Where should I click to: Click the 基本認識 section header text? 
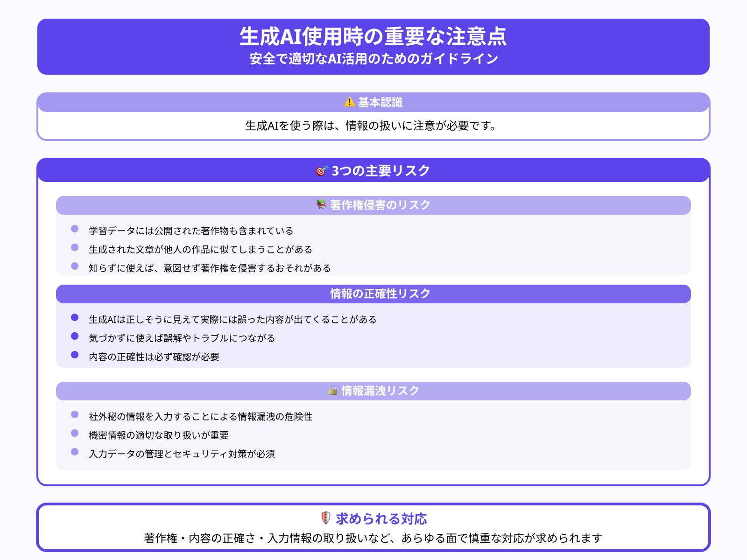click(381, 102)
